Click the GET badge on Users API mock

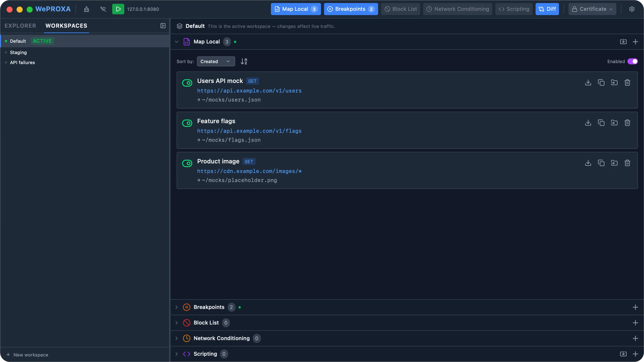252,81
